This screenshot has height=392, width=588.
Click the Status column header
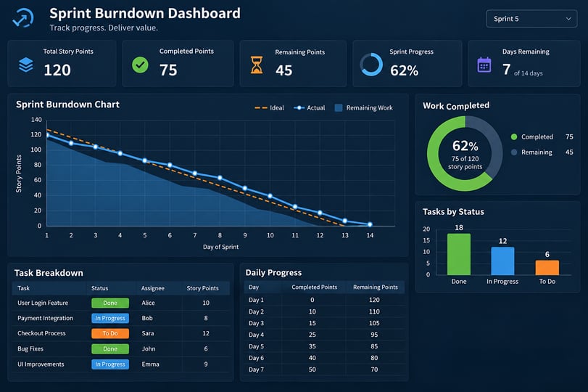point(100,288)
